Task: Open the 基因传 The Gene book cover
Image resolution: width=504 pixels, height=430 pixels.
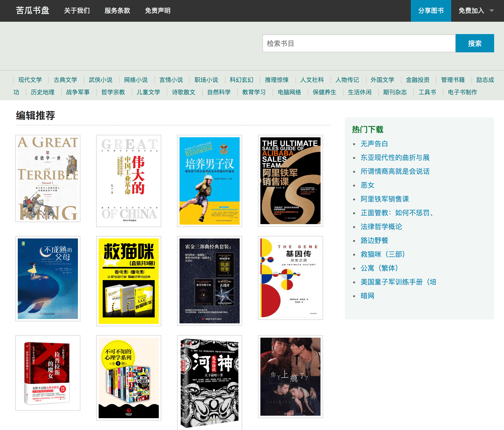Action: [290, 278]
